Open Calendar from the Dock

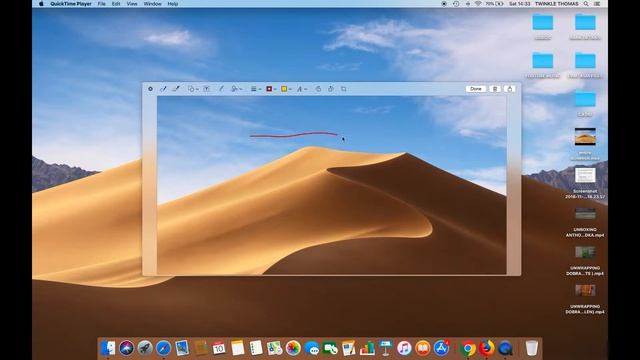coord(219,348)
